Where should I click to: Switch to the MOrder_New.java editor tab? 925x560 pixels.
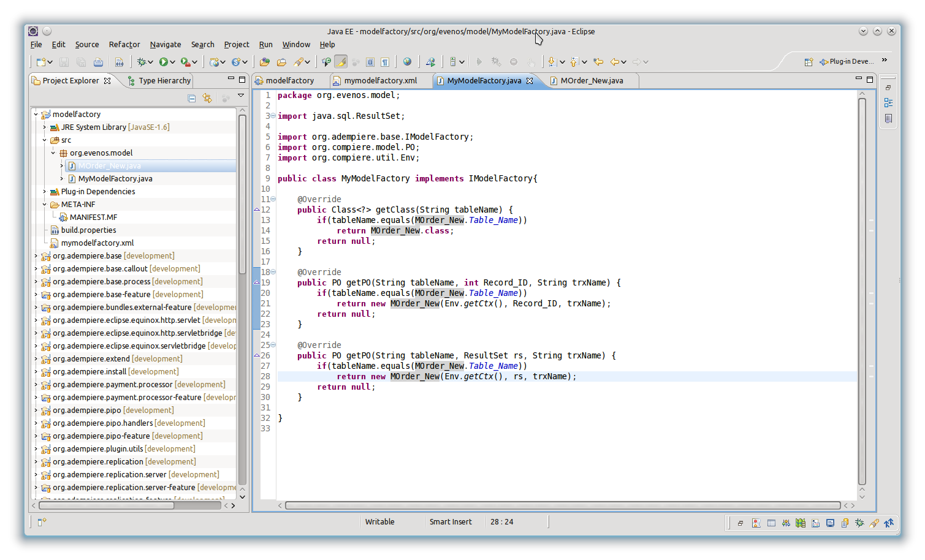tap(592, 81)
